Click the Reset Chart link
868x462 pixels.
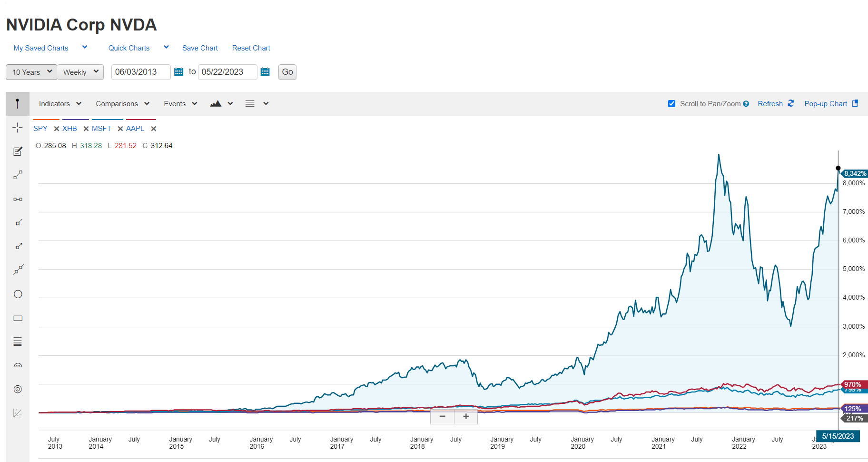[251, 48]
